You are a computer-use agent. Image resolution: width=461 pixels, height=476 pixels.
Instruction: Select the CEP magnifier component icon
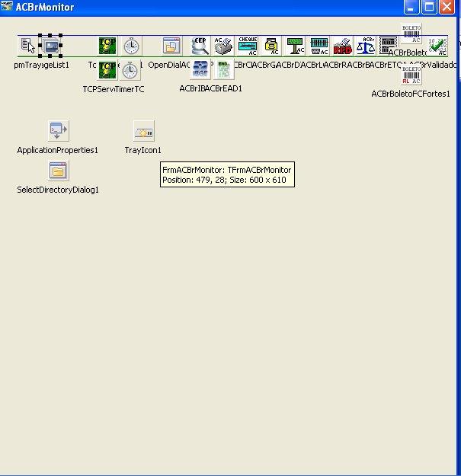click(x=200, y=46)
